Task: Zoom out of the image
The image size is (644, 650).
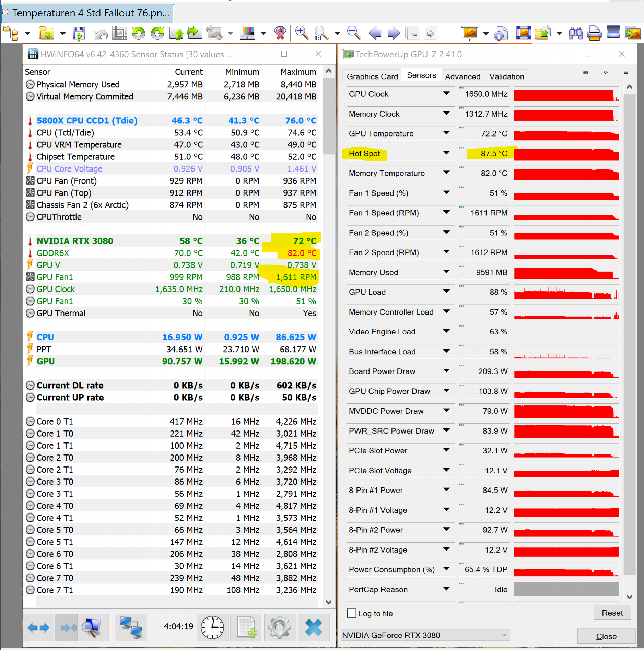Action: click(x=354, y=34)
